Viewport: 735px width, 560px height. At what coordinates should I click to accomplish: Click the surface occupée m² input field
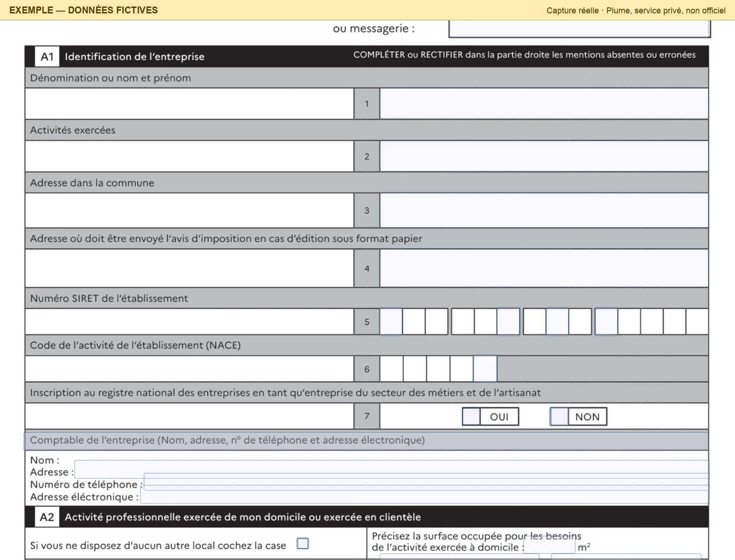click(549, 544)
